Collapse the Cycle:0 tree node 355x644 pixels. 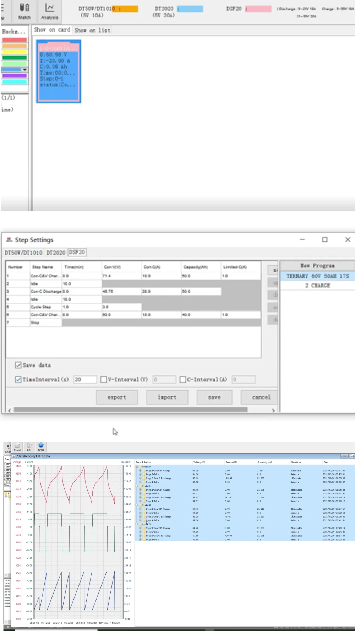pyautogui.click(x=137, y=467)
